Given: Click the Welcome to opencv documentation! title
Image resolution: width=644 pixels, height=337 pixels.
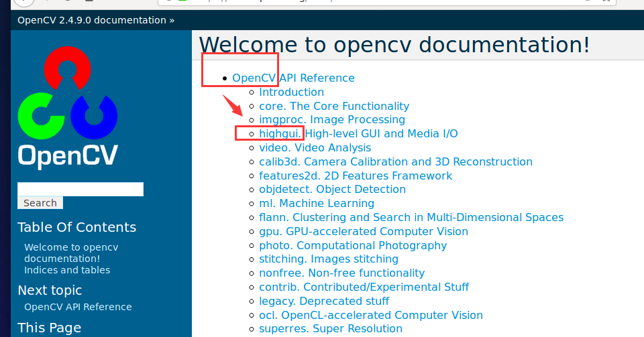Looking at the screenshot, I should (x=394, y=45).
